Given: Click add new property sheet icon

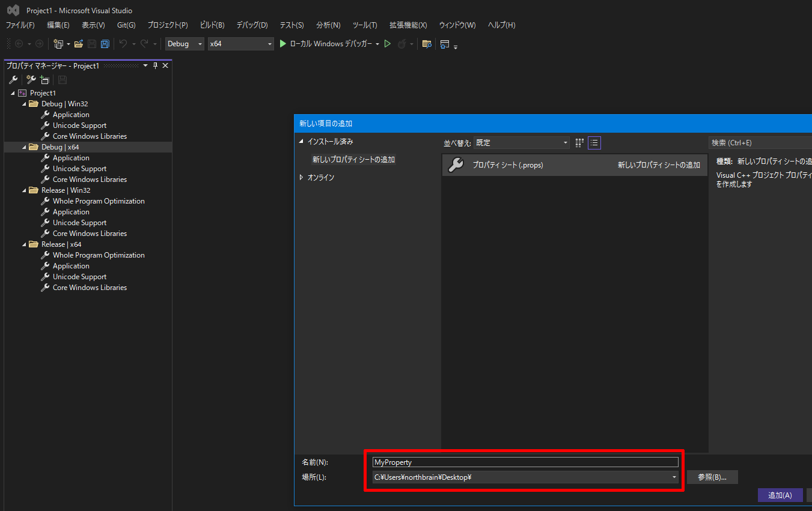Looking at the screenshot, I should click(x=31, y=79).
